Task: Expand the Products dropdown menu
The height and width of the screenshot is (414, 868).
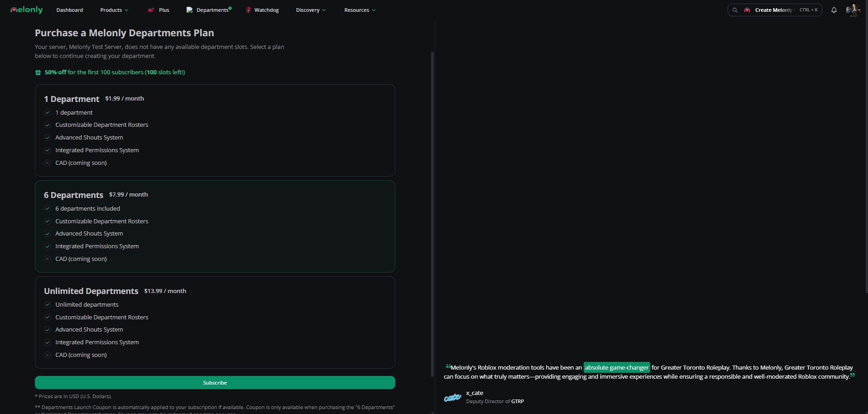Action: (115, 10)
